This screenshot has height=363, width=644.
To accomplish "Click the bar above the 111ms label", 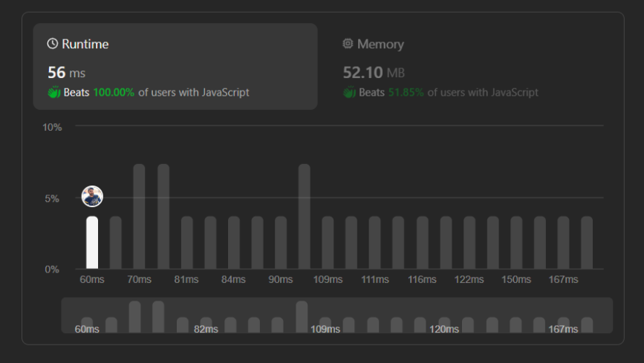I will coord(375,242).
